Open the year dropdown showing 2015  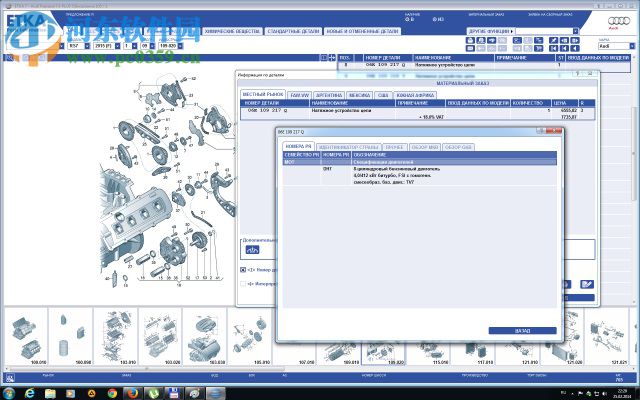[x=117, y=46]
